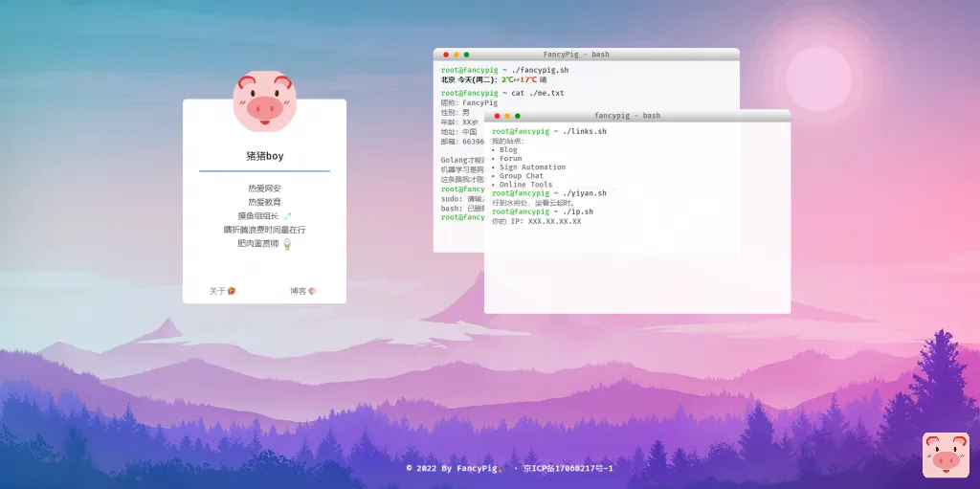Visit the Forum link in the terminal

tap(510, 159)
